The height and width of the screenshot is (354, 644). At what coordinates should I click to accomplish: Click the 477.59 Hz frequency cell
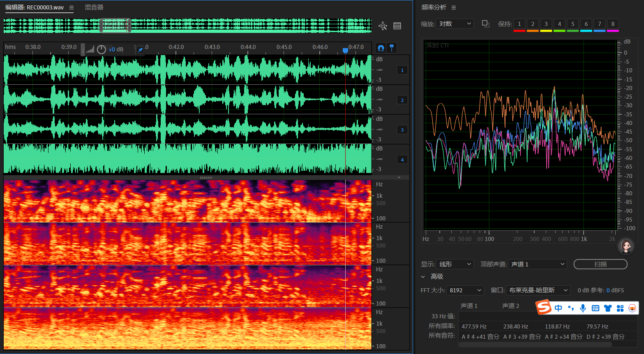click(474, 326)
